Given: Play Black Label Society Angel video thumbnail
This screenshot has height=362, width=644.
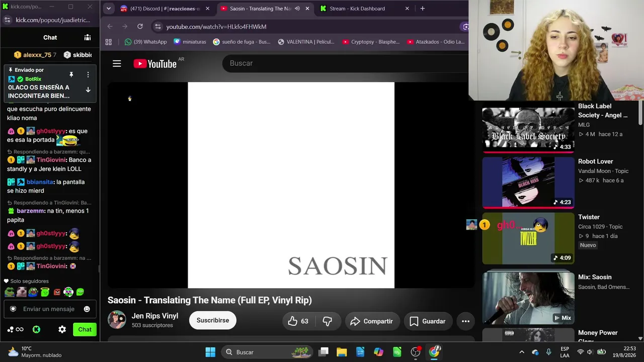Looking at the screenshot, I should (528, 130).
